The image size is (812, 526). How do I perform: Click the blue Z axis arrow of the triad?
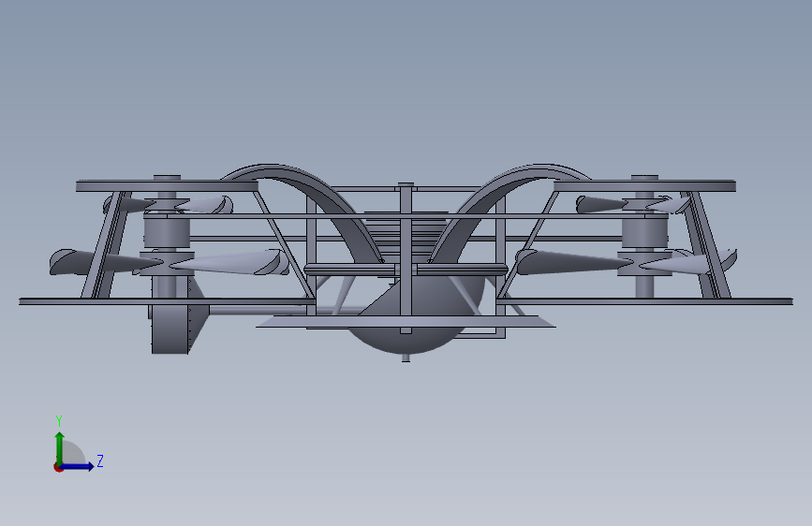pyautogui.click(x=78, y=466)
